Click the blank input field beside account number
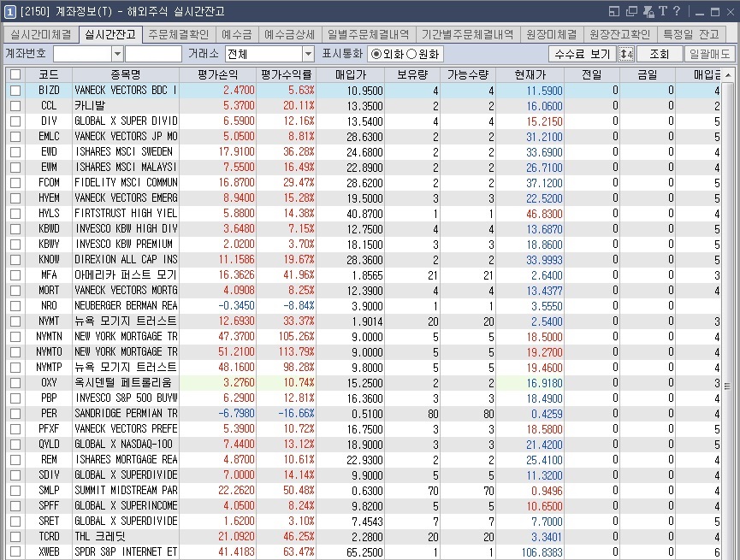Image resolution: width=740 pixels, height=560 pixels. pyautogui.click(x=153, y=54)
